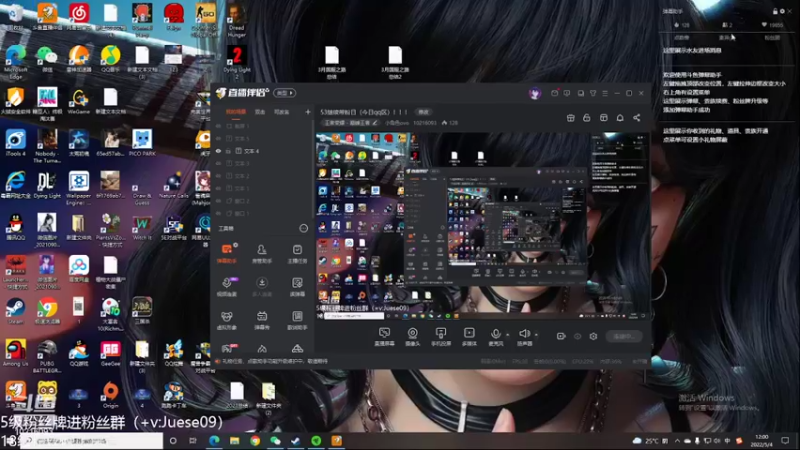The height and width of the screenshot is (450, 800).
Task: Open stream settings gear icon
Action: pyautogui.click(x=593, y=336)
